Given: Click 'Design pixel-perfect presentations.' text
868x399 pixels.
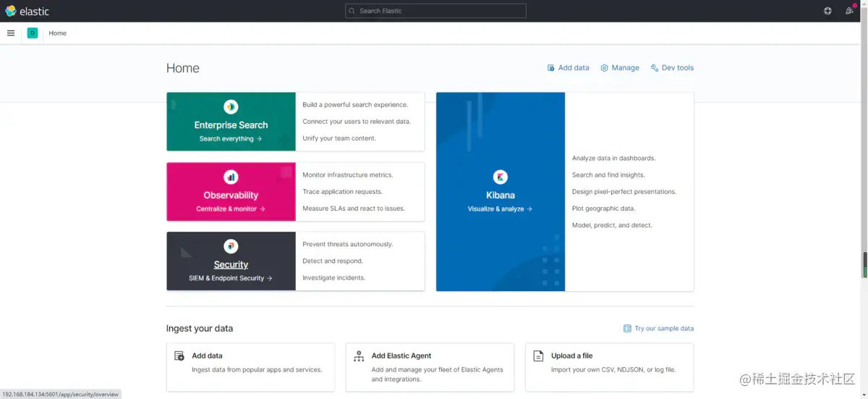Looking at the screenshot, I should point(624,192).
